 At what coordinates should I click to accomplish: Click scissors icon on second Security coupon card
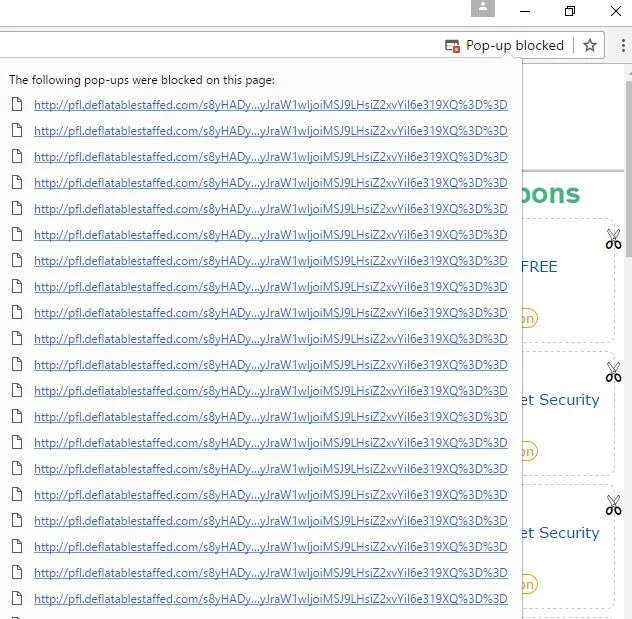[613, 505]
